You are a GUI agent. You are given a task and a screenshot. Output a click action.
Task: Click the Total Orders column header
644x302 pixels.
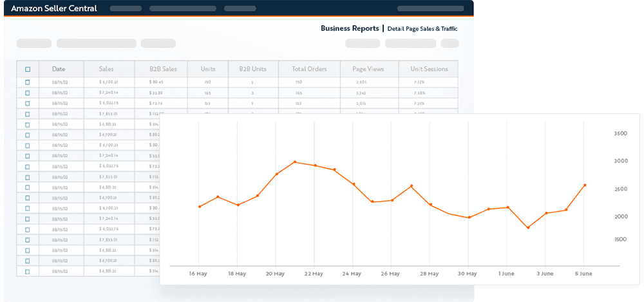point(309,69)
